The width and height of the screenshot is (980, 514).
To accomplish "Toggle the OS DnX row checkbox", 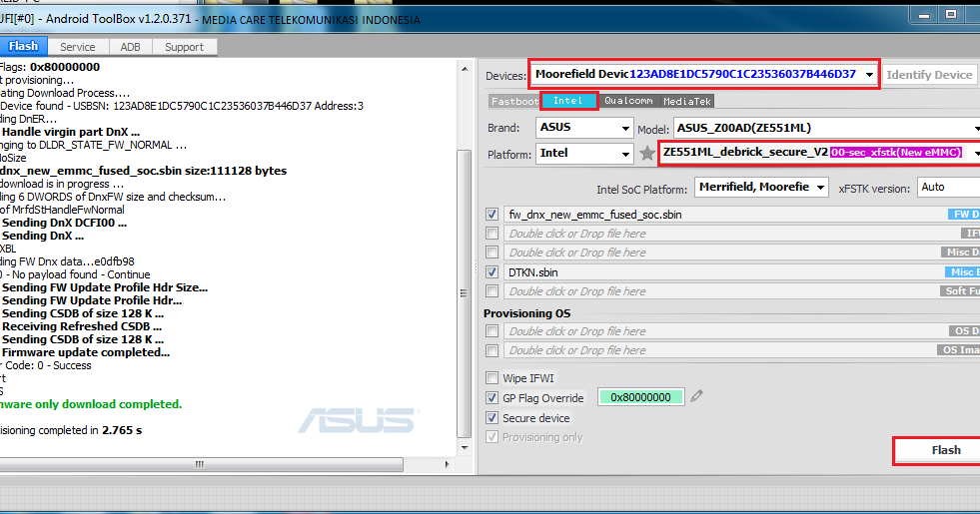I will pos(491,331).
